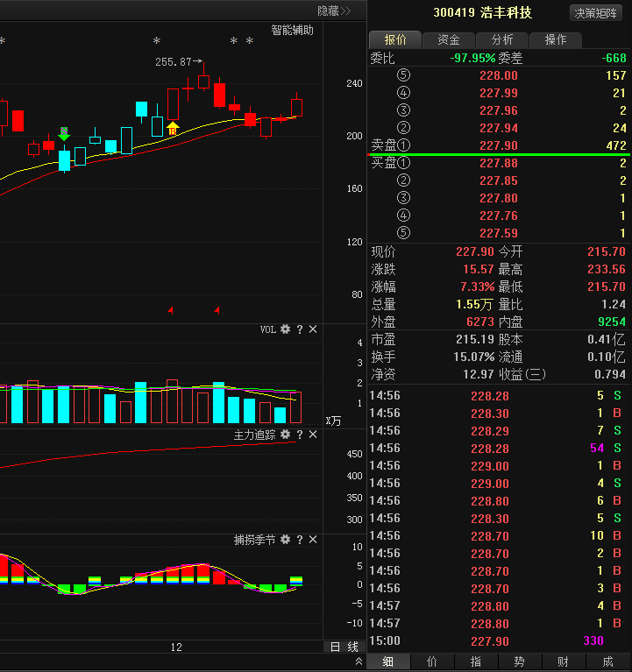Show help for 捕捞季节 indicator
Image resolution: width=632 pixels, height=672 pixels.
[300, 540]
